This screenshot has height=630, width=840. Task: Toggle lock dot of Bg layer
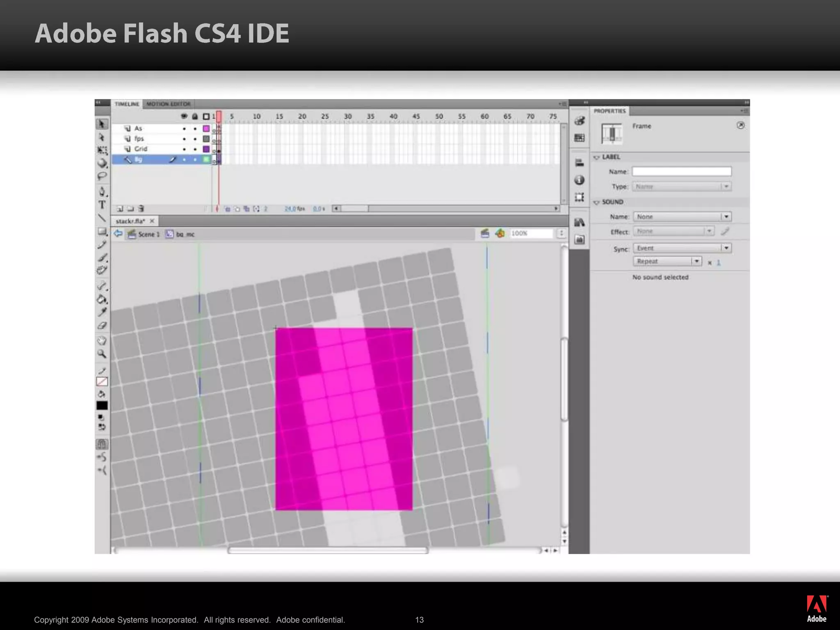195,160
